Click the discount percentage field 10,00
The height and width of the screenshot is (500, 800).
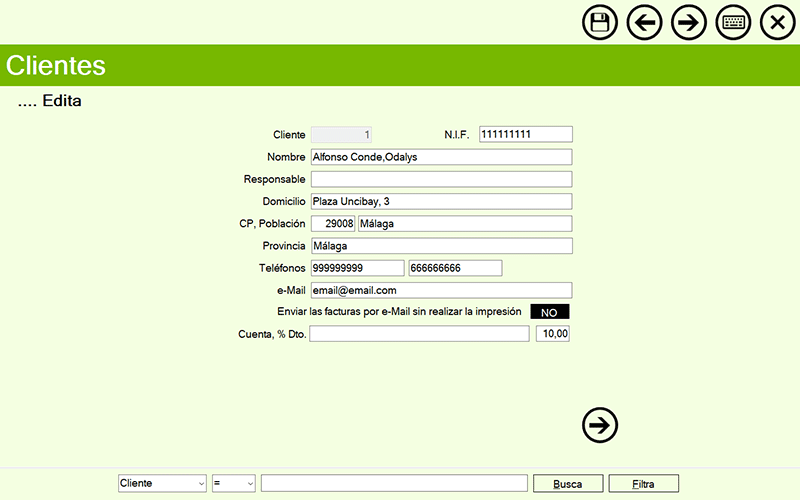click(552, 334)
